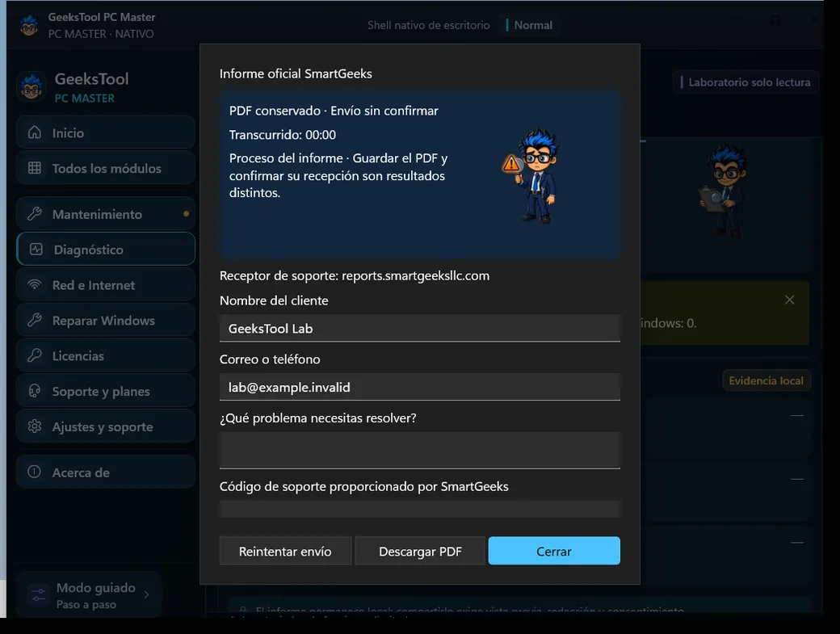Image resolution: width=840 pixels, height=634 pixels.
Task: Click Reintentar envío button
Action: tap(285, 551)
